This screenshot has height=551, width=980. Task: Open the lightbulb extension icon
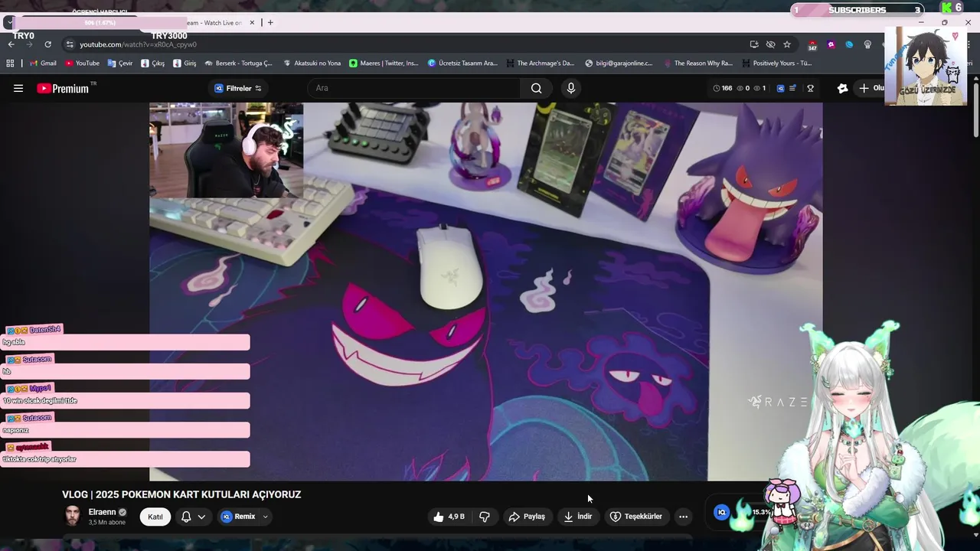[867, 44]
